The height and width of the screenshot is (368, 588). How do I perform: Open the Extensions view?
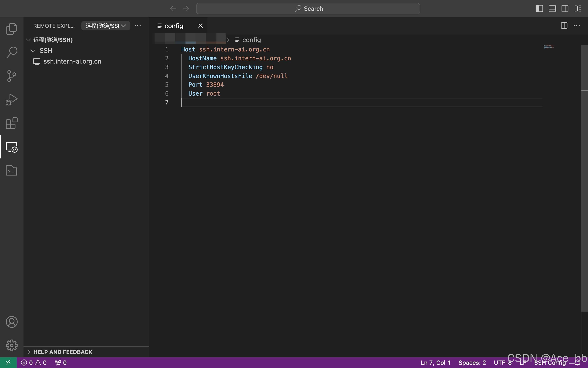12,123
